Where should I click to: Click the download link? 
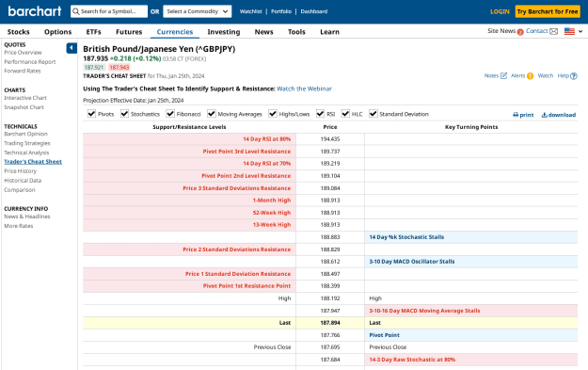pyautogui.click(x=559, y=115)
